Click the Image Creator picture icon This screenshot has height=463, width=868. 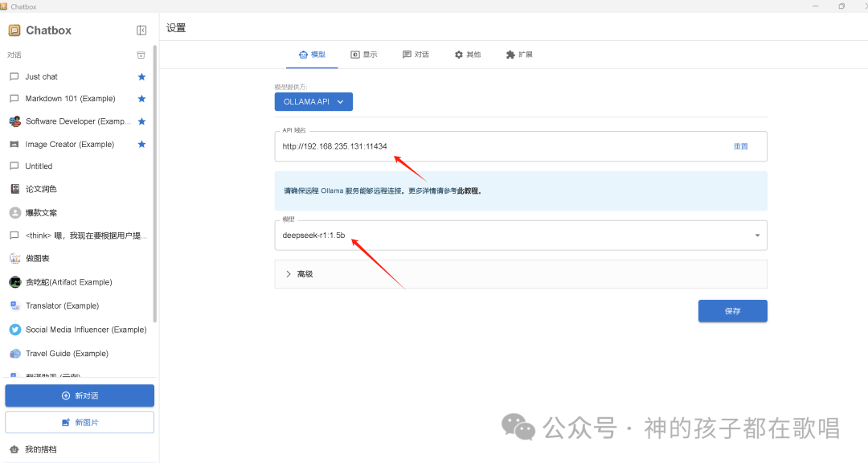pyautogui.click(x=14, y=144)
